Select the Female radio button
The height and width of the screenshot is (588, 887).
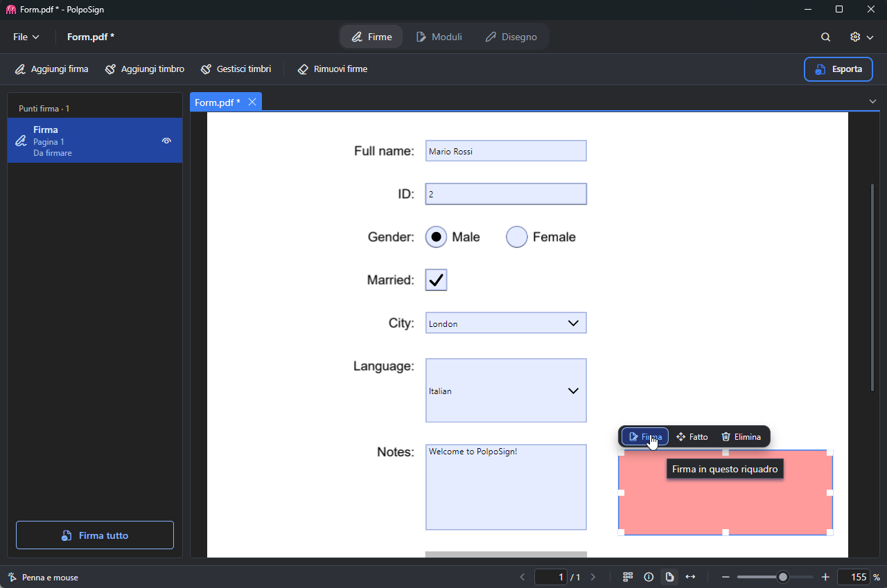pyautogui.click(x=517, y=237)
